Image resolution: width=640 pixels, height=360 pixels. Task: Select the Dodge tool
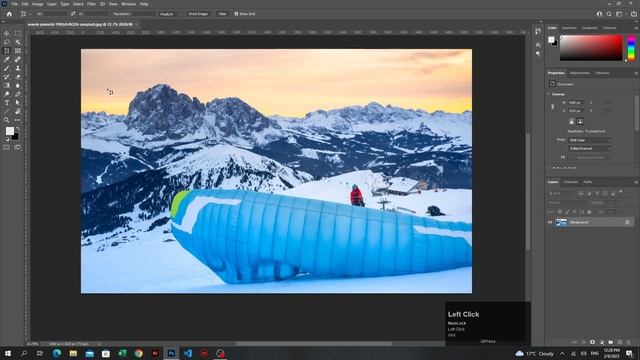click(7, 94)
